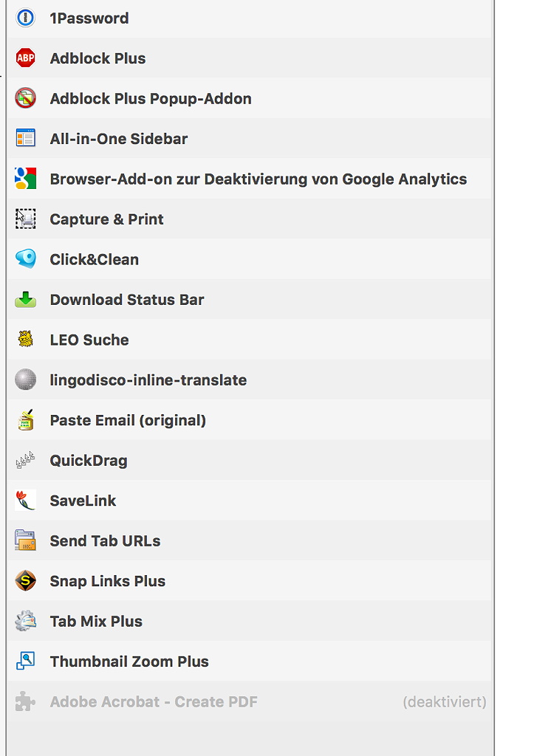Click the grey Adobe Acrobat puzzle icon
The height and width of the screenshot is (756, 534).
coord(25,701)
